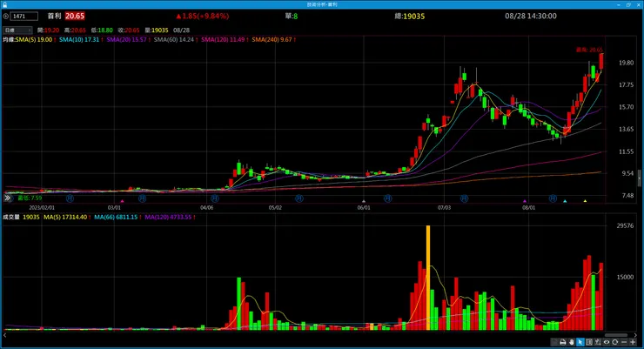Image resolution: width=644 pixels, height=349 pixels.
Task: Click SMA(5) 19.00 indicator label
Action: pos(36,39)
